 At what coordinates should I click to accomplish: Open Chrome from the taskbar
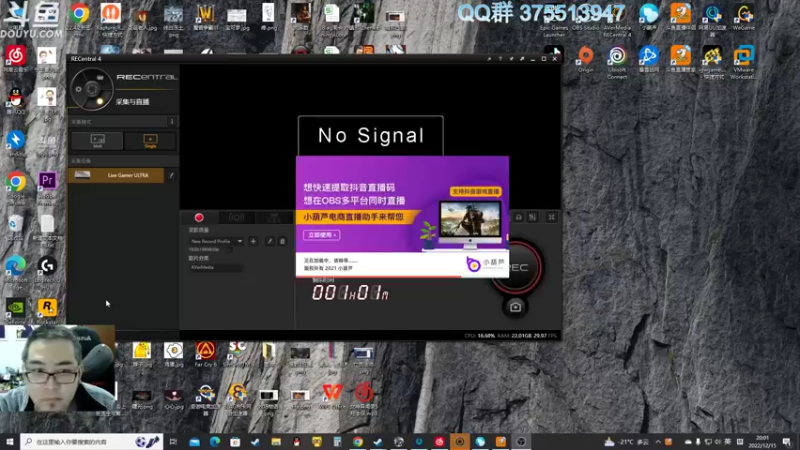pyautogui.click(x=358, y=442)
